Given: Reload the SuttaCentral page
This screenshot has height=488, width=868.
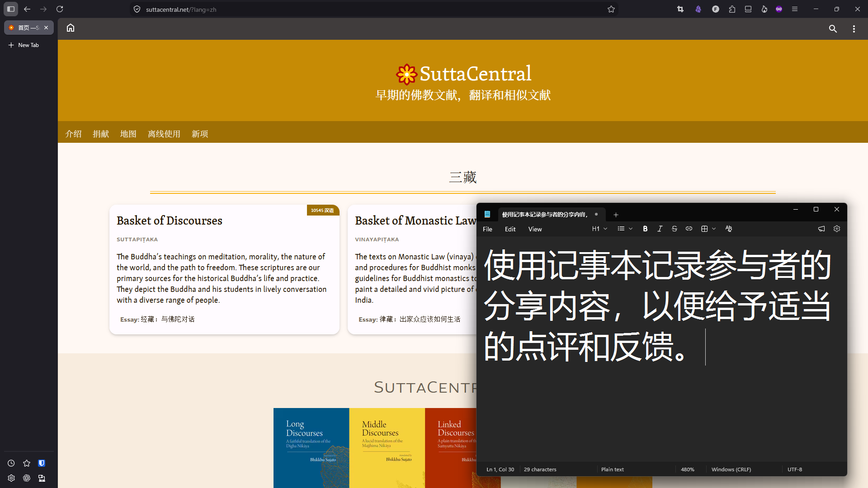Looking at the screenshot, I should (60, 9).
